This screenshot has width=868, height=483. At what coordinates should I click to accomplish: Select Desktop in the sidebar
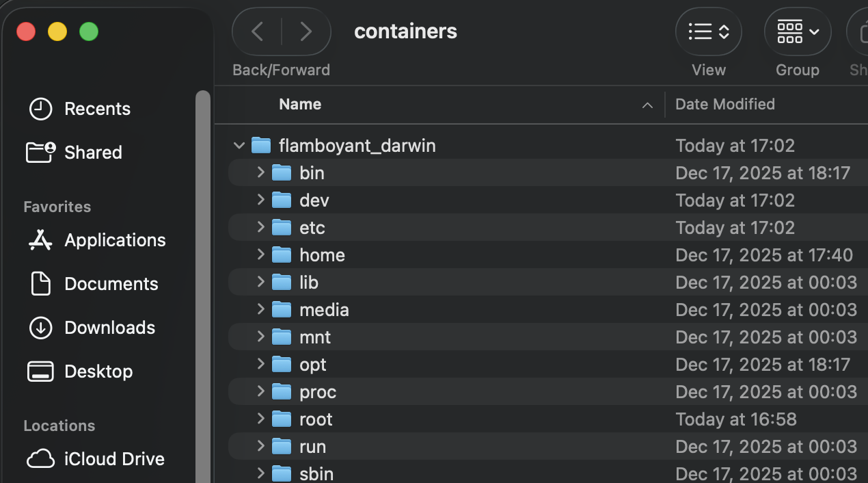tap(98, 371)
